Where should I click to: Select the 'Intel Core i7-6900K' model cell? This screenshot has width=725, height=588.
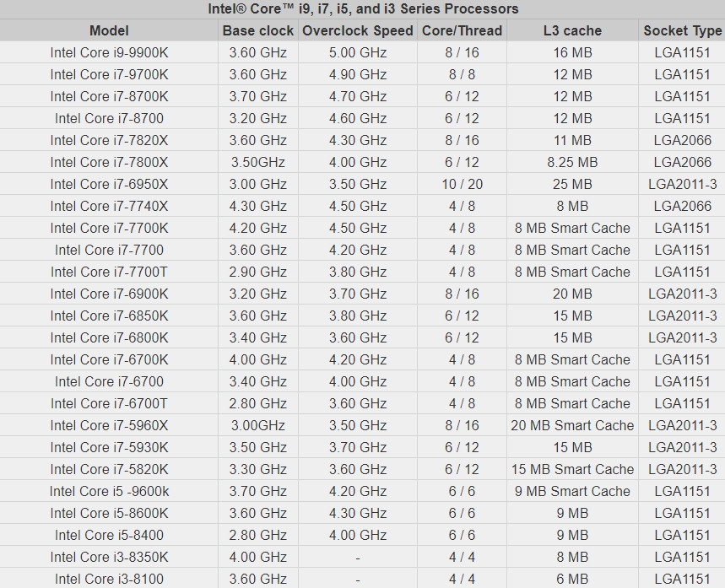(x=109, y=294)
